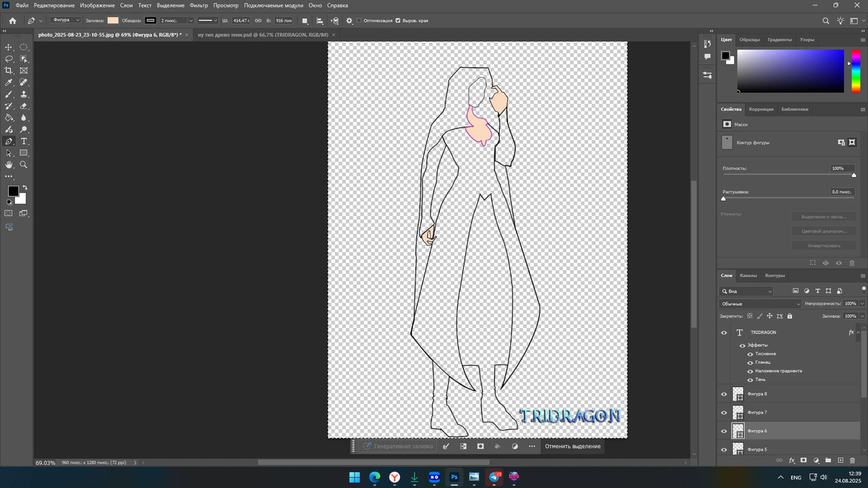Click the width Ш input field
Screen dimensions: 868x488
coord(241,20)
